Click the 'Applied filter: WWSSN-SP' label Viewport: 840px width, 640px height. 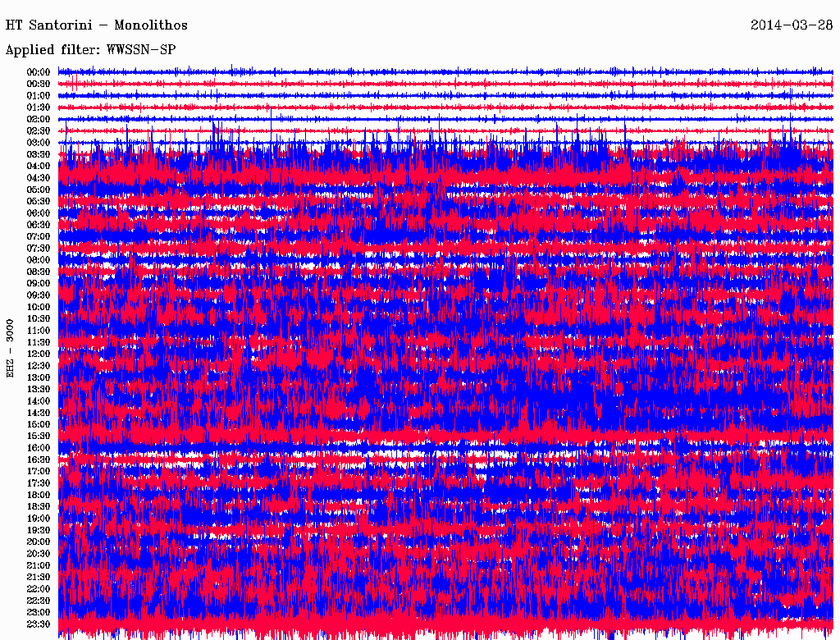tap(90, 50)
